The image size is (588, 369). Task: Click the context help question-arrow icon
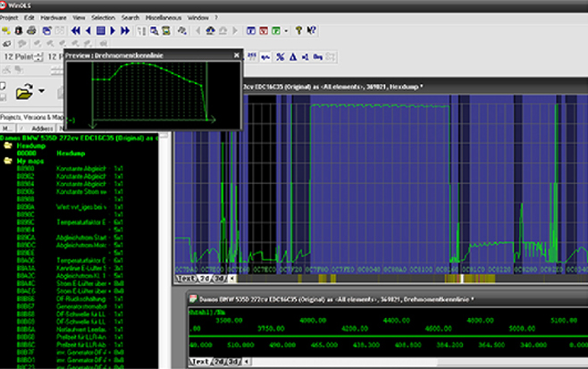(x=311, y=30)
